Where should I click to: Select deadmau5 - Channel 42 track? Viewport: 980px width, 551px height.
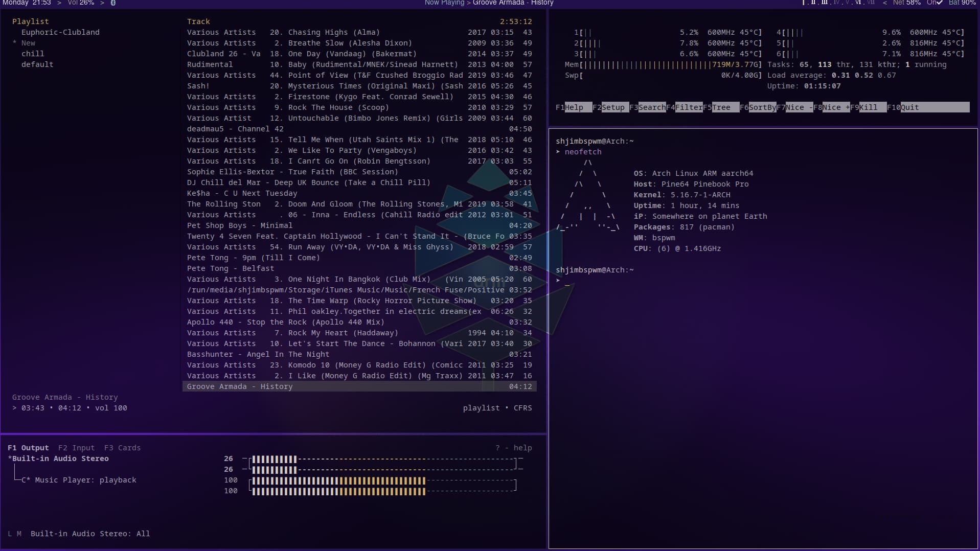pos(359,129)
